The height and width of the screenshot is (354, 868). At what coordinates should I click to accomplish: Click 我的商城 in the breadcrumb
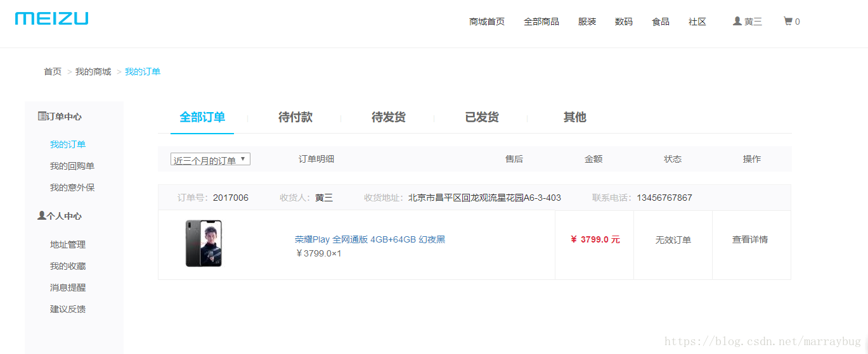tap(93, 72)
